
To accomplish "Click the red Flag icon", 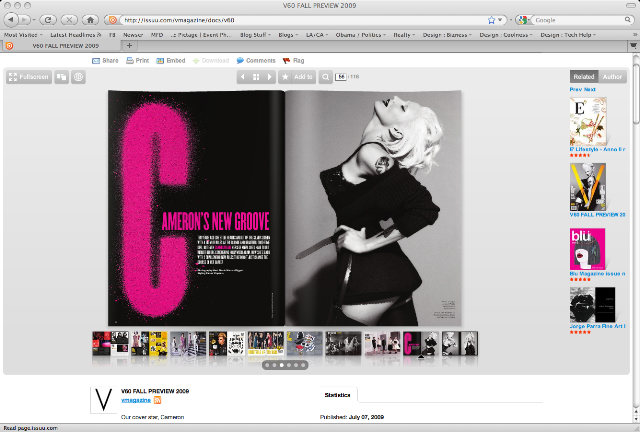I will tap(287, 61).
